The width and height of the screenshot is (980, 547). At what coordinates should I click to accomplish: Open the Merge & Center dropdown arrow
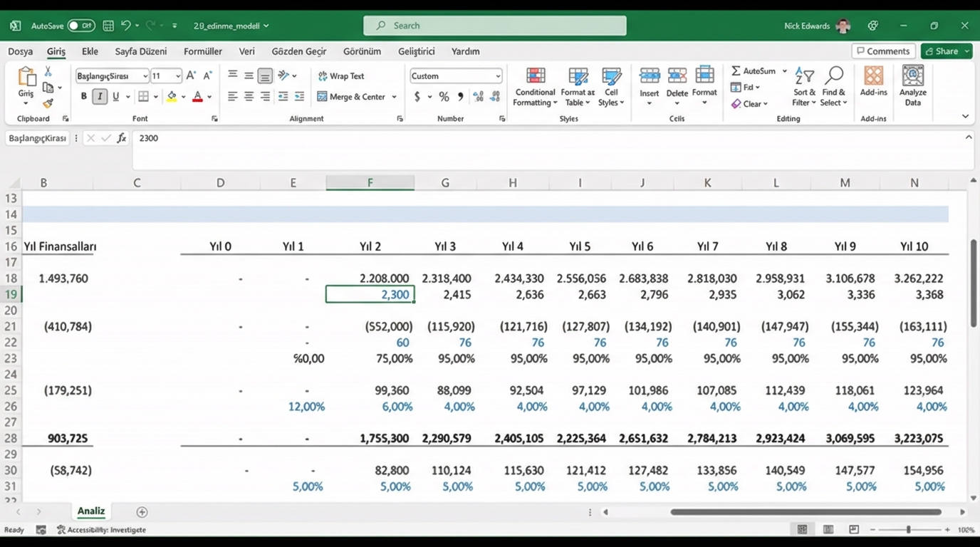pos(394,97)
